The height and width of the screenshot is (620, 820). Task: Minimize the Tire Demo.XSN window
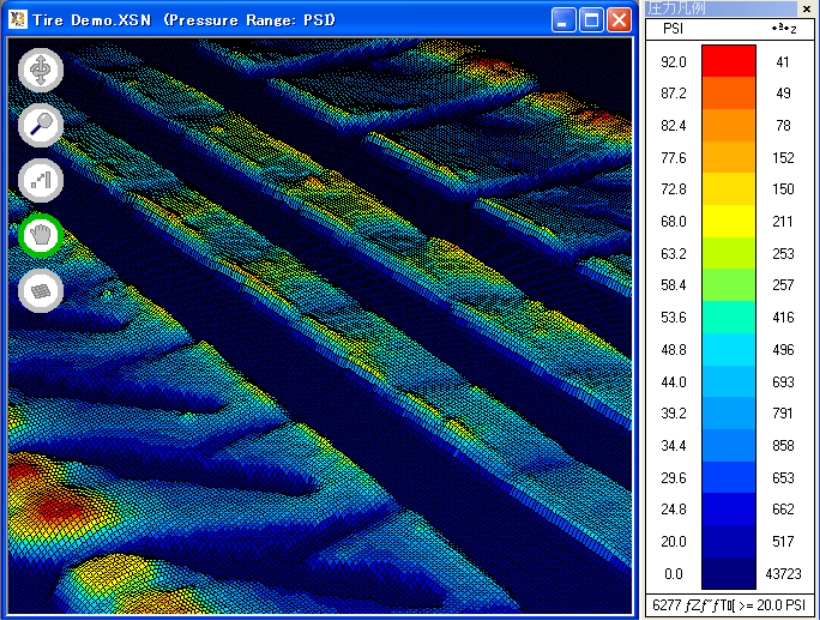pos(564,20)
